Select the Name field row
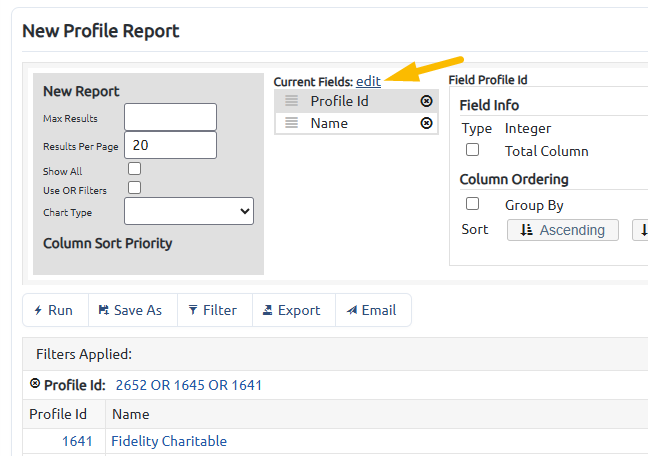The height and width of the screenshot is (456, 648). (x=356, y=123)
